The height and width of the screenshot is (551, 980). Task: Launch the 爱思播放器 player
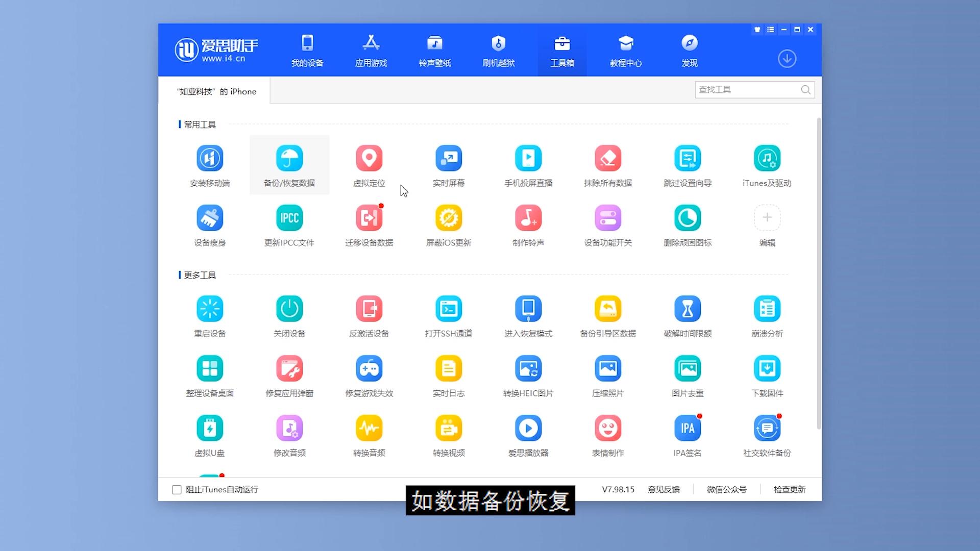528,435
